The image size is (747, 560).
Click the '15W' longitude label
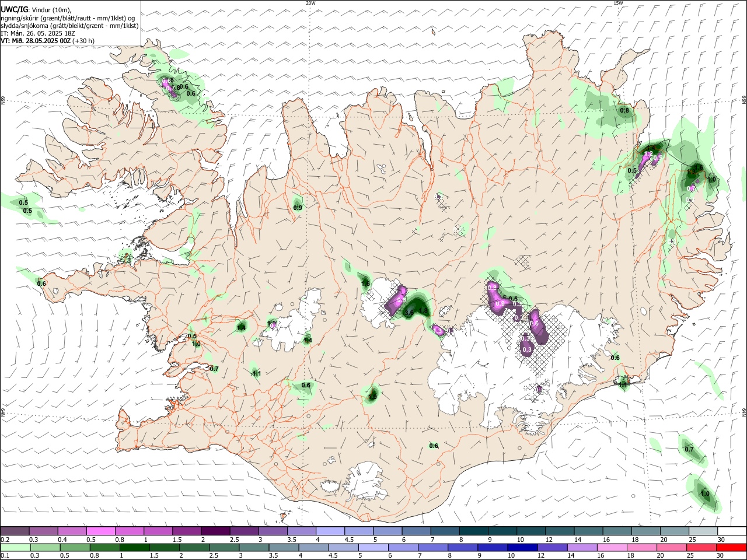pyautogui.click(x=618, y=3)
